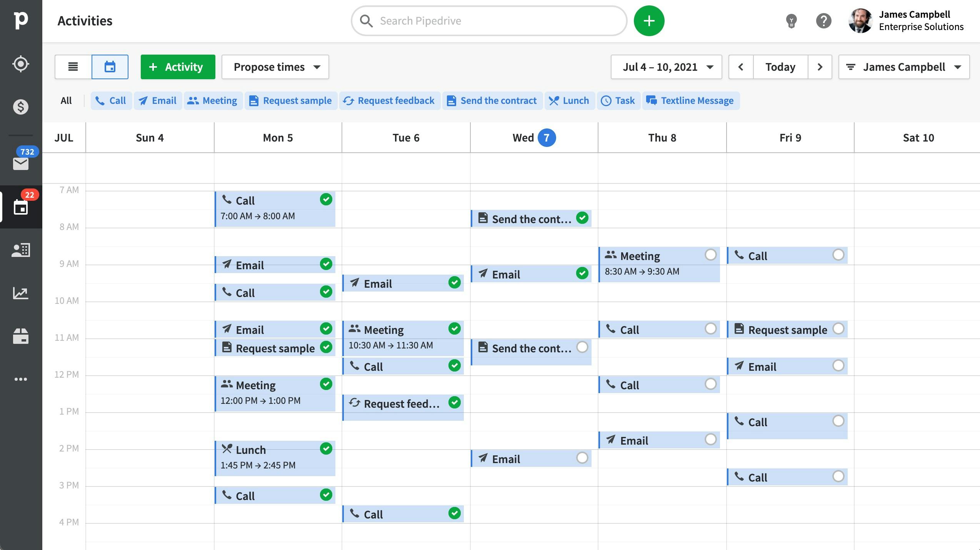
Task: Mark Friday Request sample as done
Action: coord(838,329)
